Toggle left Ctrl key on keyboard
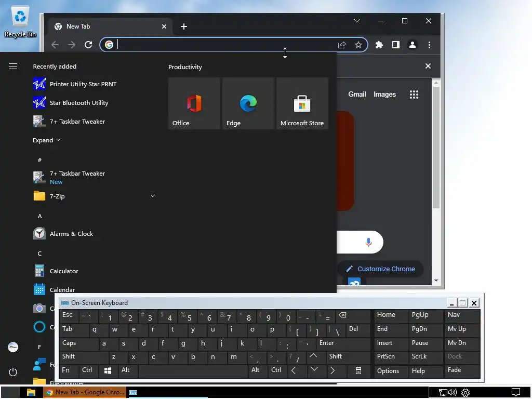Image resolution: width=532 pixels, height=399 pixels. click(88, 370)
